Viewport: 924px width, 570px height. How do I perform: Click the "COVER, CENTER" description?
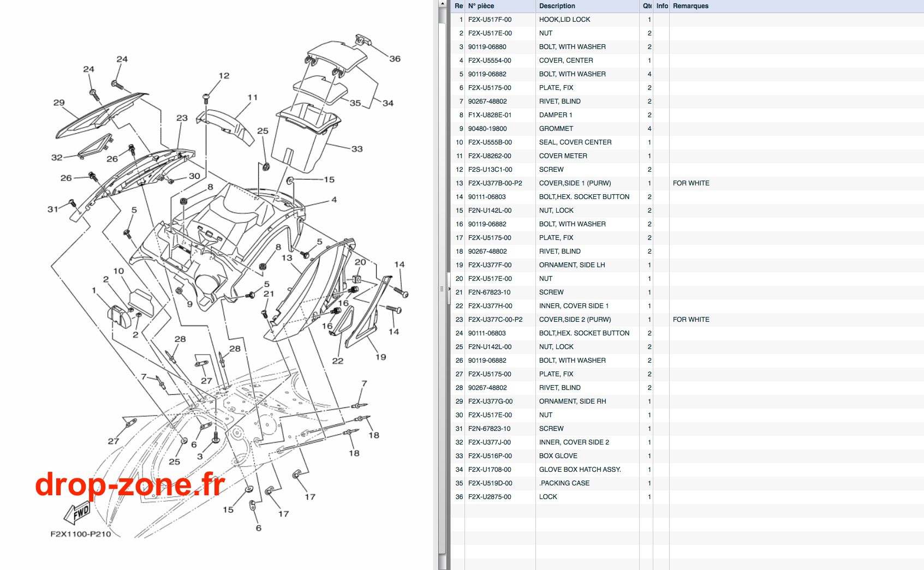click(566, 61)
